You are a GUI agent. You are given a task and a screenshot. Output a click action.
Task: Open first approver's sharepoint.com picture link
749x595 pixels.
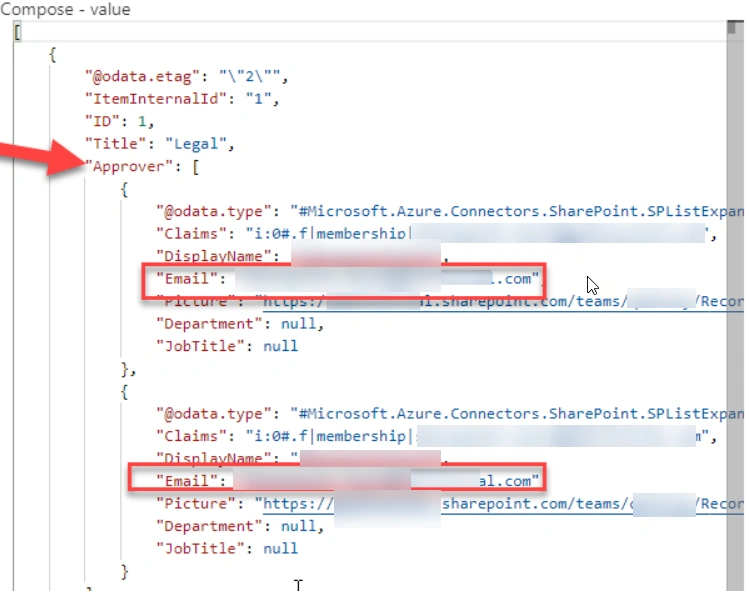click(x=503, y=301)
